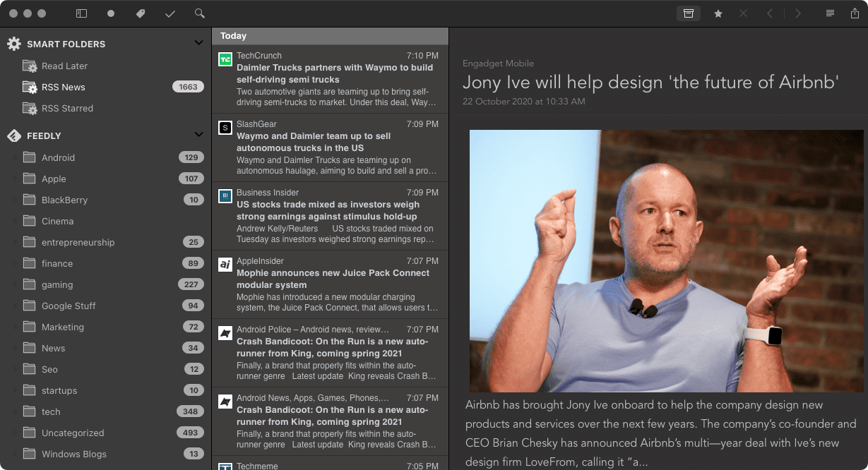
Task: Toggle reader text view icon
Action: [831, 13]
